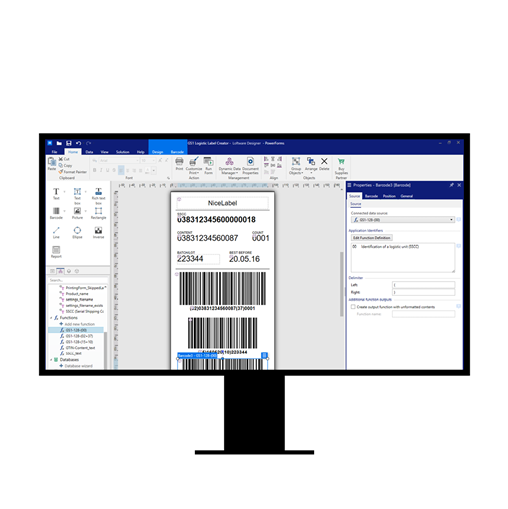The image size is (508, 509).
Task: Close the Properties panel
Action: (x=459, y=185)
